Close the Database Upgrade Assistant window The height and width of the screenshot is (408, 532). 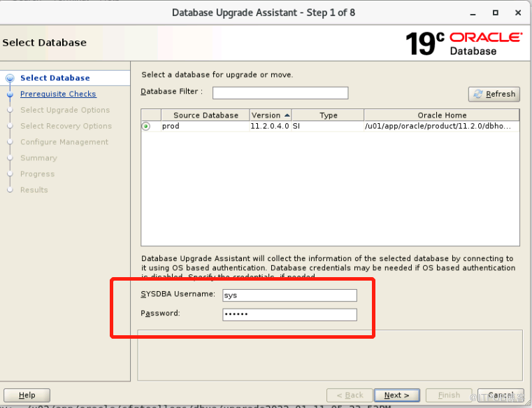point(518,13)
